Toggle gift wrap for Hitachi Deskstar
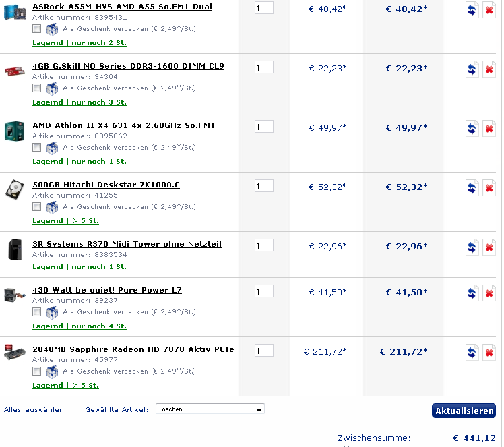 coord(36,206)
